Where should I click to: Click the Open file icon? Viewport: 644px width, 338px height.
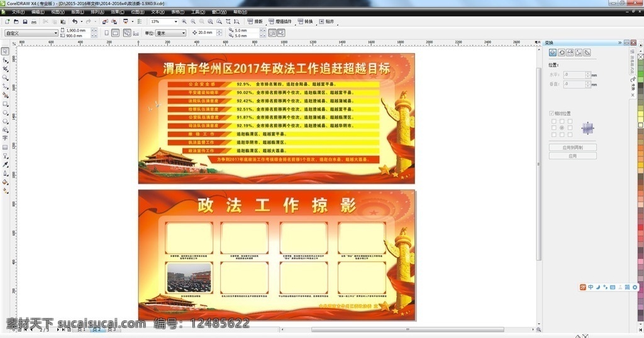tap(16, 22)
